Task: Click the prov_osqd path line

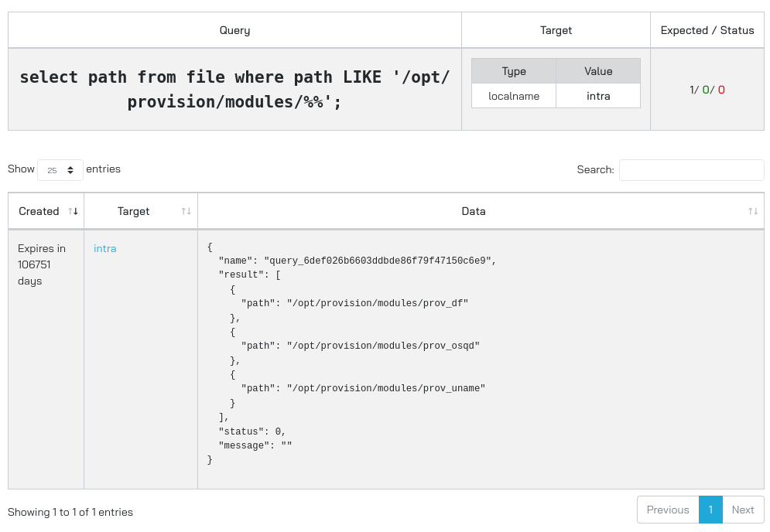Action: click(x=361, y=346)
